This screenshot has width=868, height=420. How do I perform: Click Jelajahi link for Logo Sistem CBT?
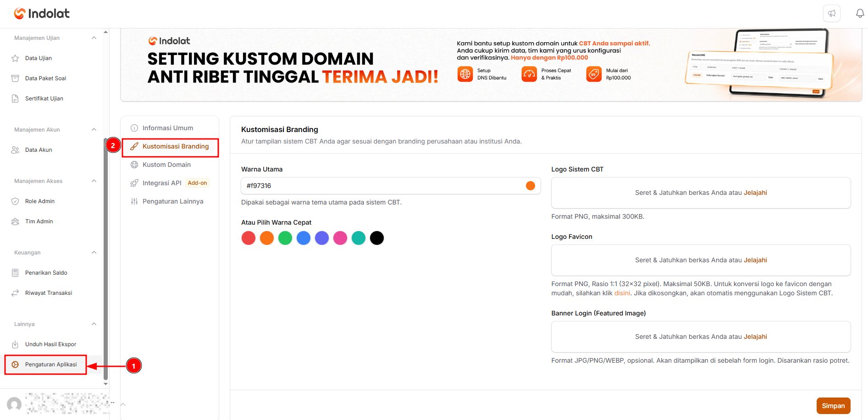click(755, 193)
